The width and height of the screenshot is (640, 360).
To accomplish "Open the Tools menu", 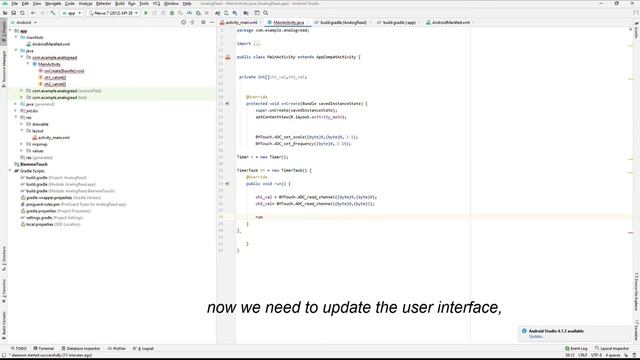I will pos(144,4).
